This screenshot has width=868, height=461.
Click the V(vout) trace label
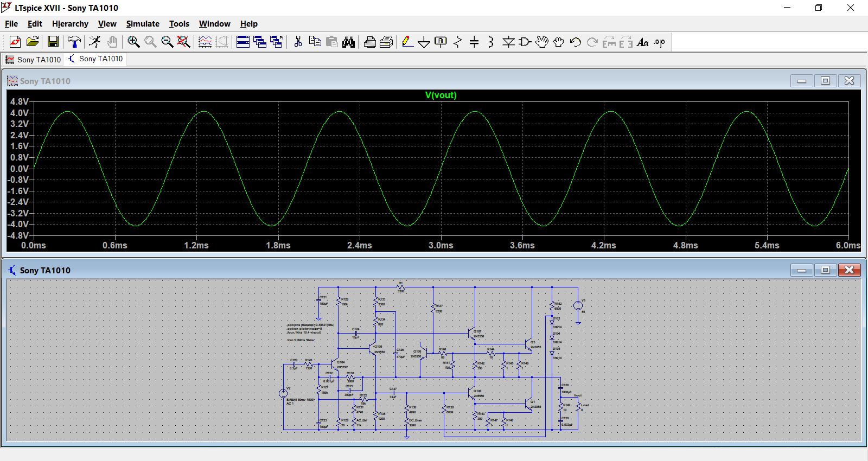(x=441, y=95)
